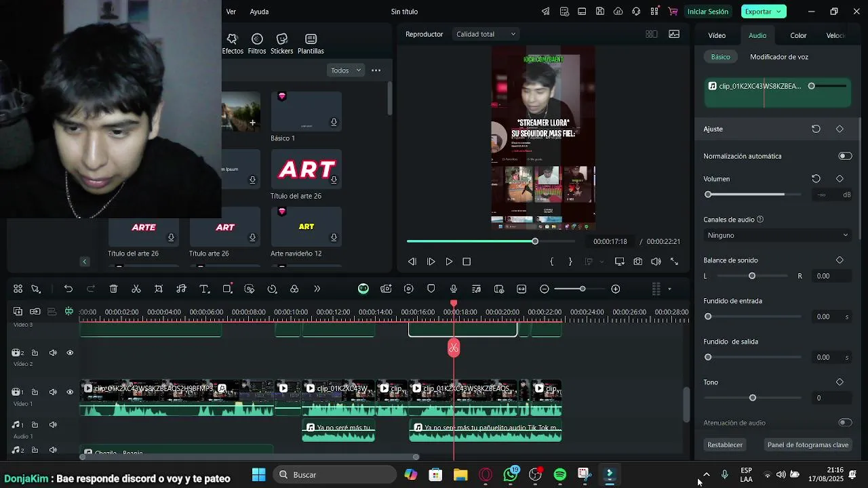The height and width of the screenshot is (488, 868).
Task: Stop playback with the square button
Action: pyautogui.click(x=467, y=262)
